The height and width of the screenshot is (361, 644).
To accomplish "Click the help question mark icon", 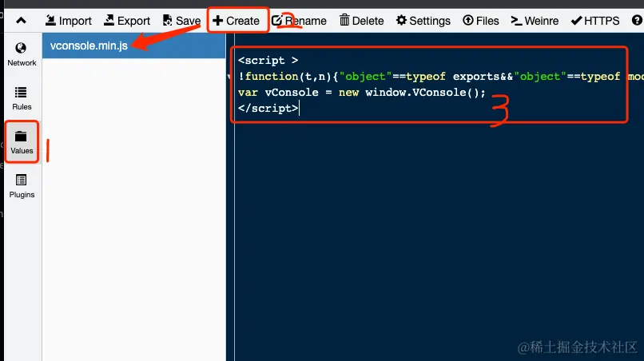I will [x=637, y=20].
